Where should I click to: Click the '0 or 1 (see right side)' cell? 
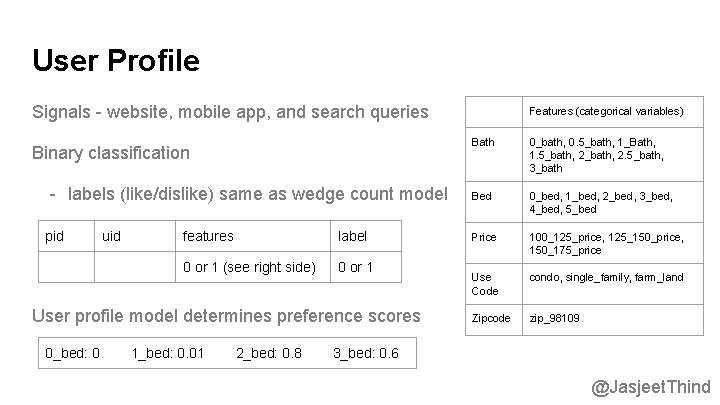click(253, 267)
